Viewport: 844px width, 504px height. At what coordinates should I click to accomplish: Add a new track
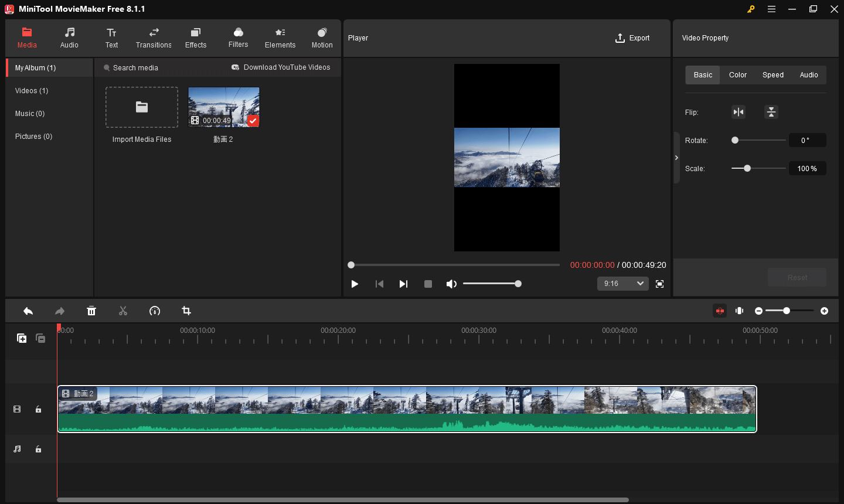[22, 338]
